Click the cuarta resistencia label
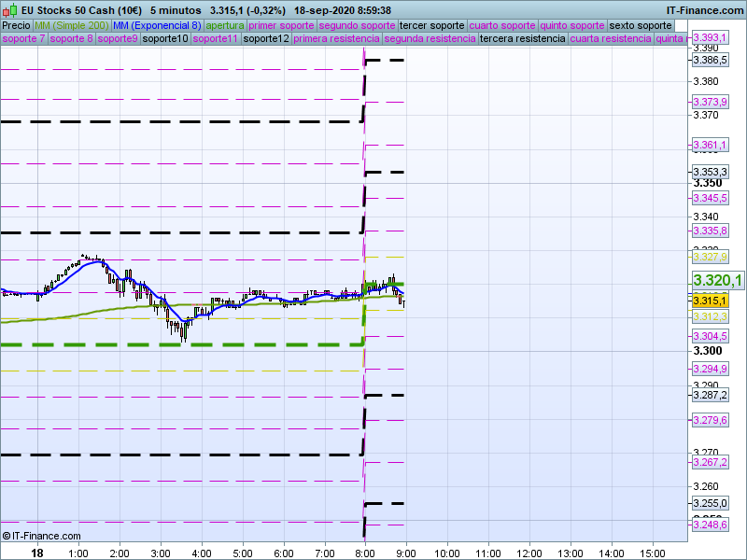This screenshot has height=560, width=747. click(611, 39)
